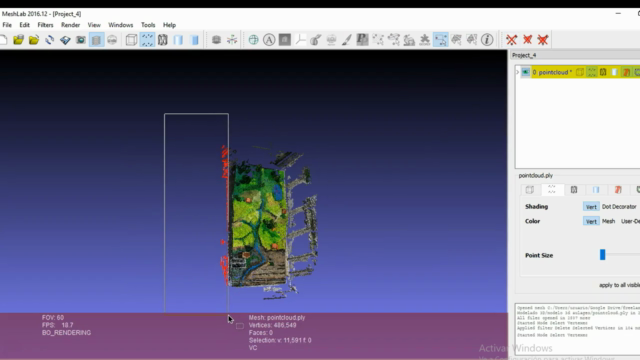Open the Filters menu
Screen dimensions: 640x360
coord(45,25)
